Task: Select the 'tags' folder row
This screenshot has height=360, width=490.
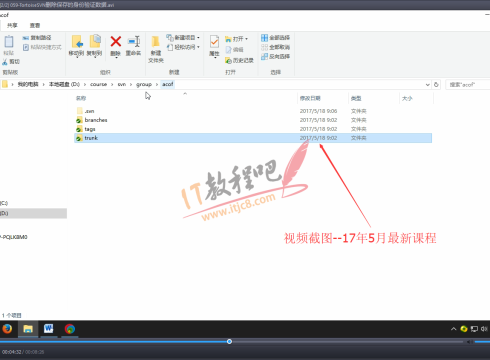Action: coord(253,129)
